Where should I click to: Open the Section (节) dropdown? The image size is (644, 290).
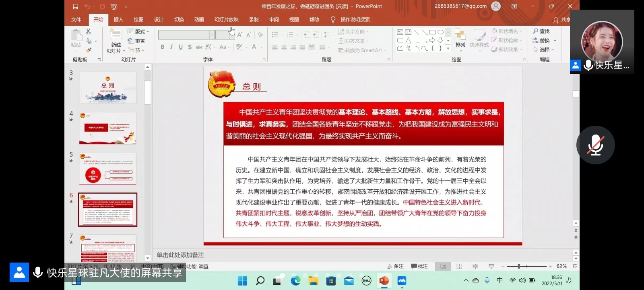click(136, 50)
